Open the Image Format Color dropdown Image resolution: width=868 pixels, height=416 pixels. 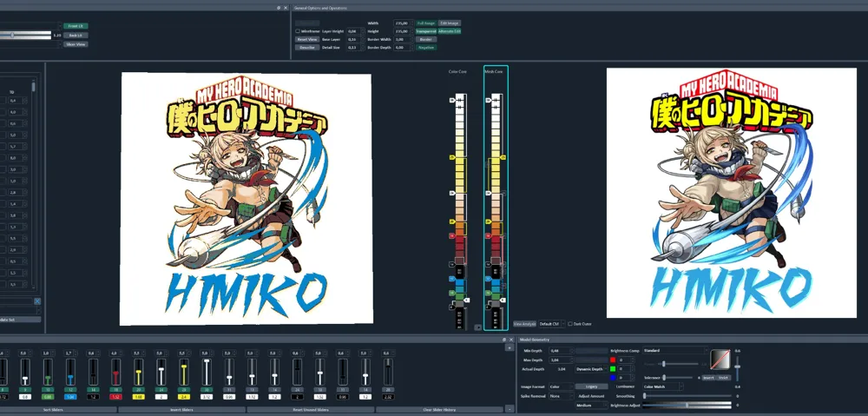(x=561, y=386)
